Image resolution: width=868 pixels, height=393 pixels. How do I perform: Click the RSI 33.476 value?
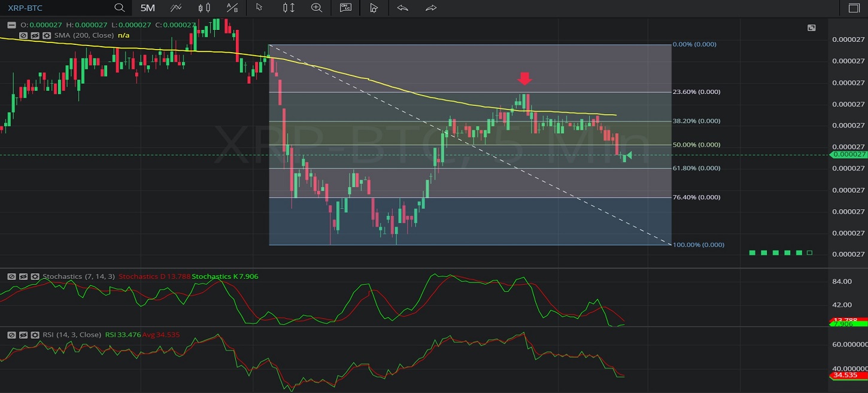(123, 334)
